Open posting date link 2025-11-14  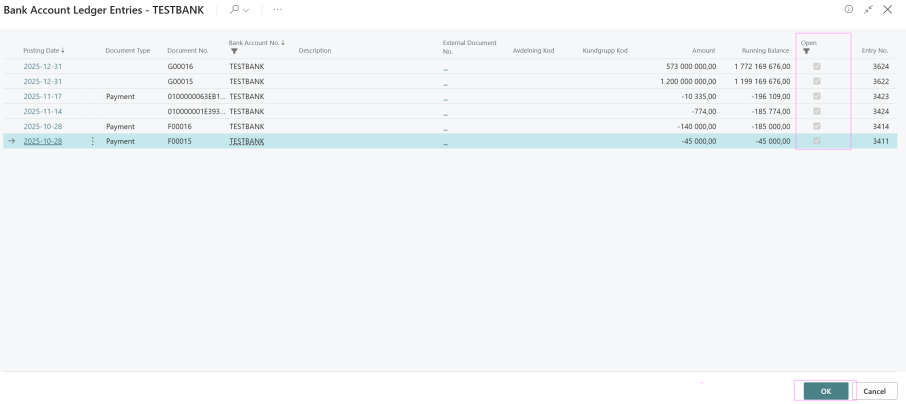[x=43, y=112]
